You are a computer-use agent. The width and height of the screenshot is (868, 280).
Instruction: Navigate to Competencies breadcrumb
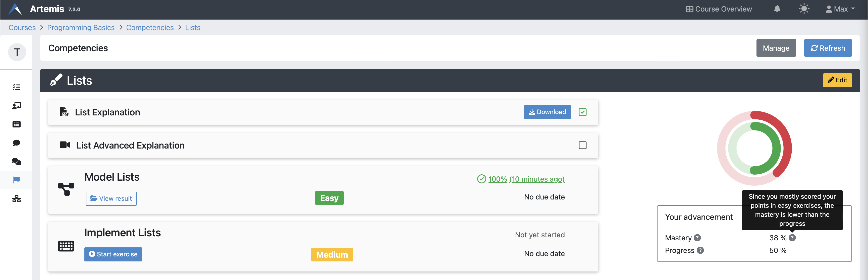tap(150, 28)
